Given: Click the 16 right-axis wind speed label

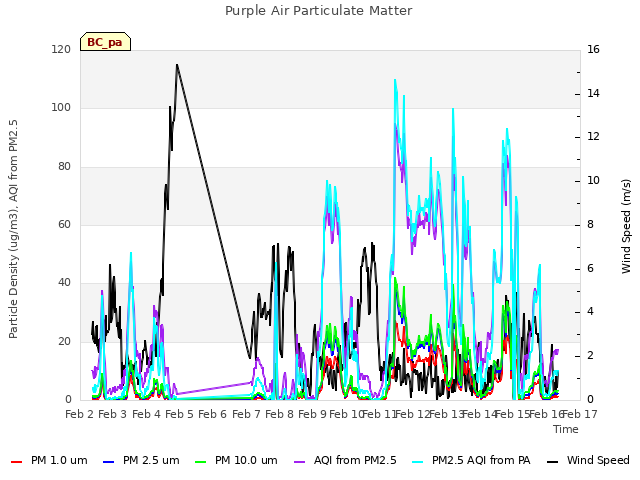Looking at the screenshot, I should pyautogui.click(x=593, y=50).
